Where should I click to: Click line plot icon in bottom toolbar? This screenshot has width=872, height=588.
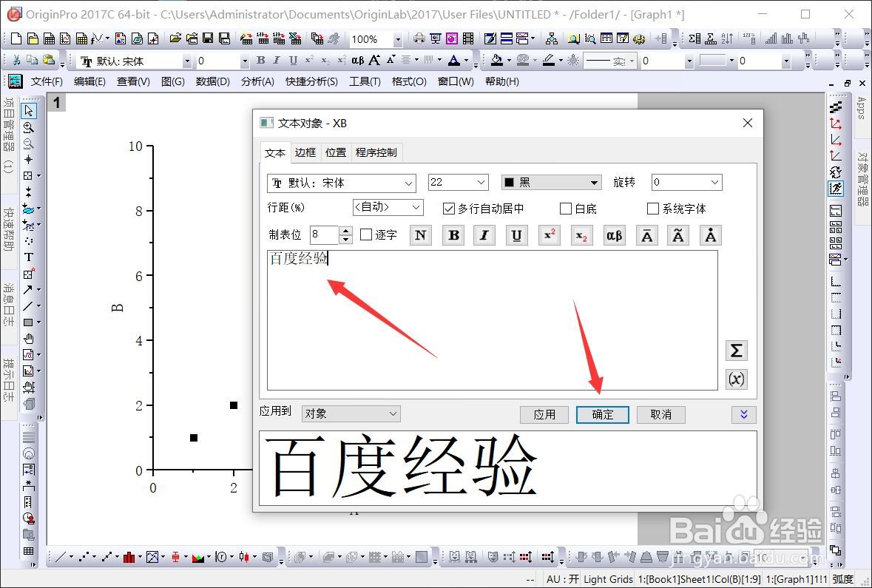(x=61, y=556)
